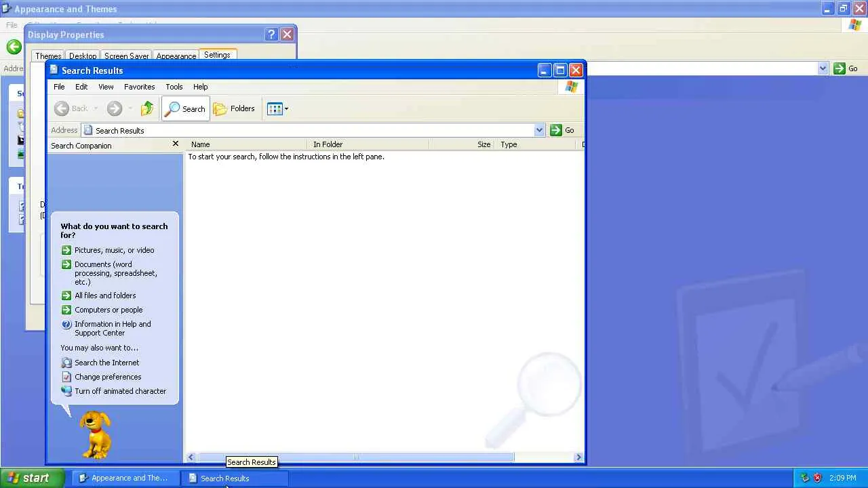The width and height of the screenshot is (868, 488).
Task: Click the horizontal scrollbar thumb in results
Action: tap(355, 457)
